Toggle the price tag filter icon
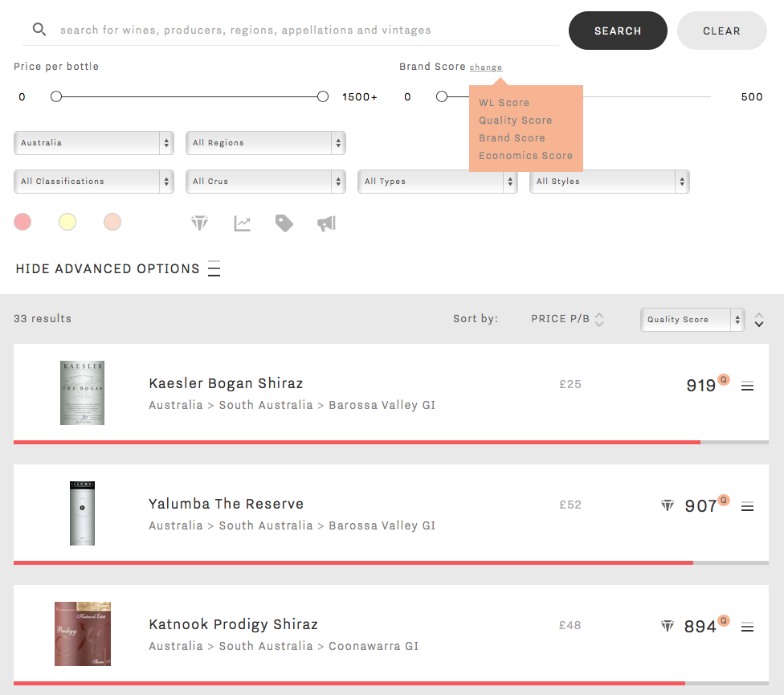 tap(284, 223)
